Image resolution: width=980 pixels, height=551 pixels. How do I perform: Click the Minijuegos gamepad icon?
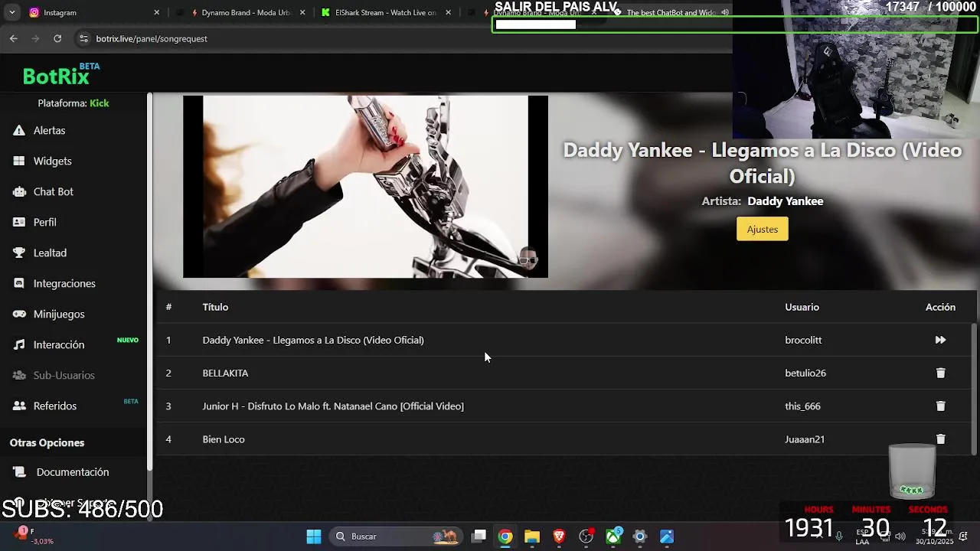19,315
